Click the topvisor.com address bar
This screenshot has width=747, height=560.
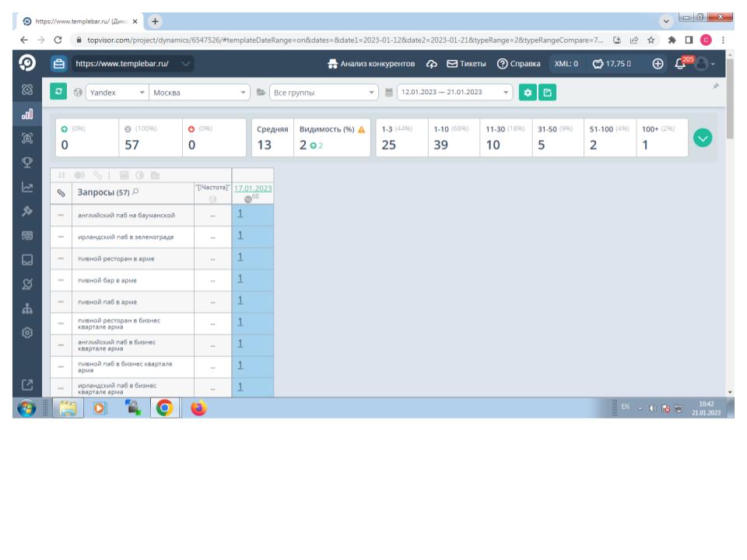tap(345, 40)
